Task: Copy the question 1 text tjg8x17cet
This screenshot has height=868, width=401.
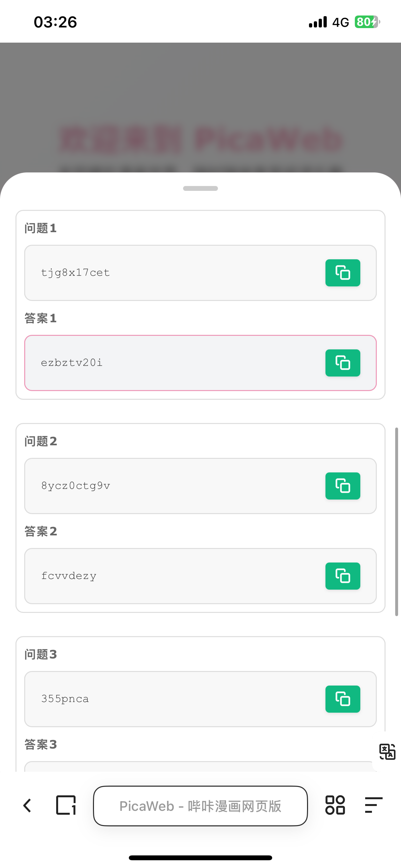Action: 342,273
